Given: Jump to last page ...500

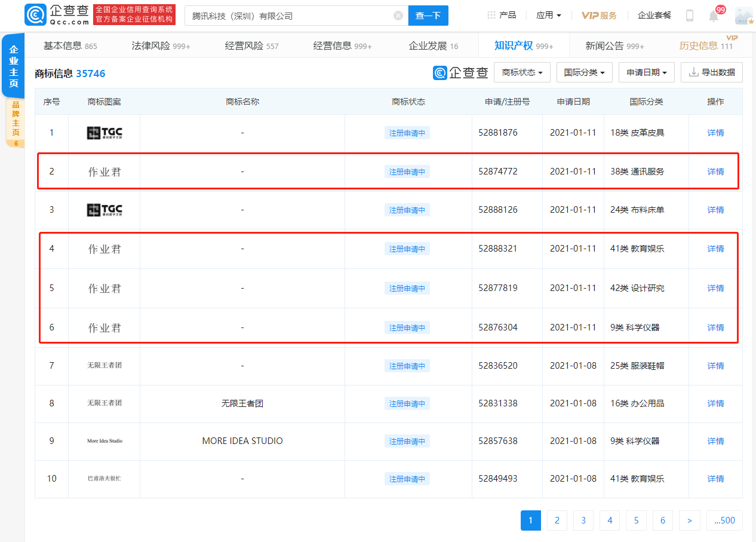Looking at the screenshot, I should (x=724, y=520).
